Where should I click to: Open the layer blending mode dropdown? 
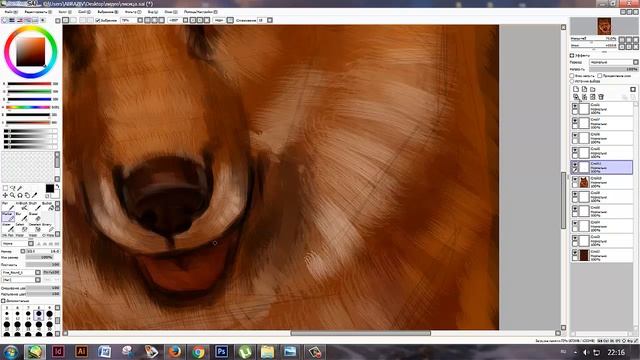click(636, 62)
